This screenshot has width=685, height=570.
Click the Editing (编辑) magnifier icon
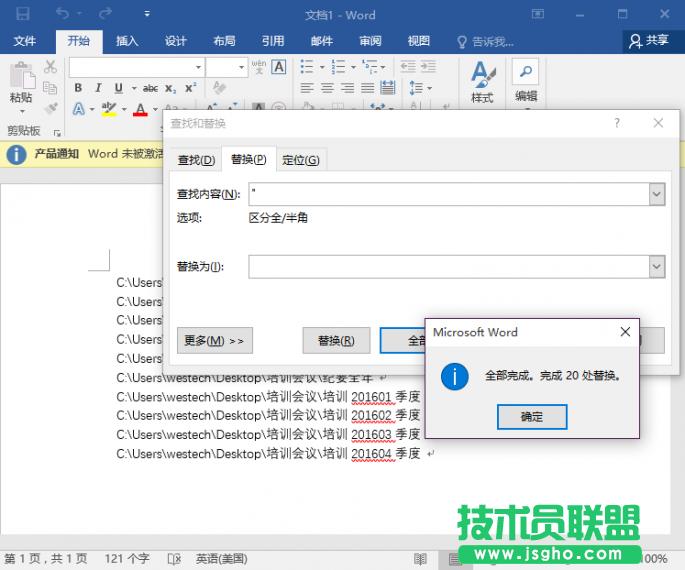coord(525,80)
